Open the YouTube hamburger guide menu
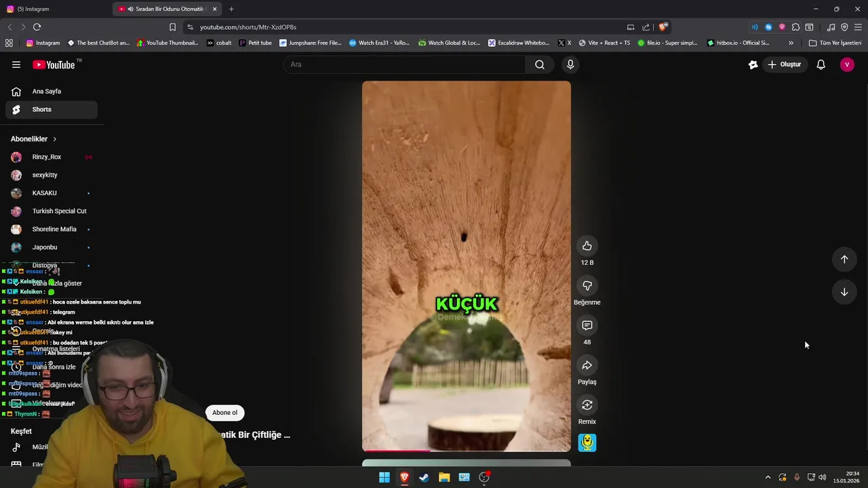Viewport: 868px width, 488px height. (x=16, y=64)
